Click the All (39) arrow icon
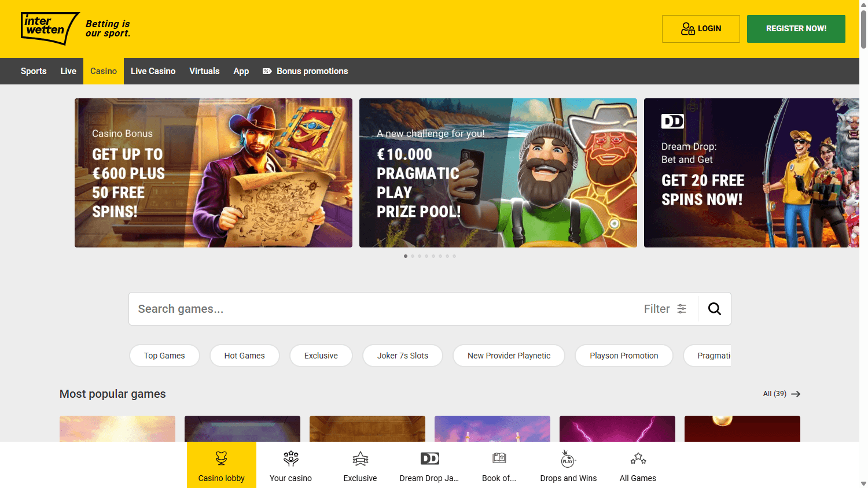 pos(796,394)
